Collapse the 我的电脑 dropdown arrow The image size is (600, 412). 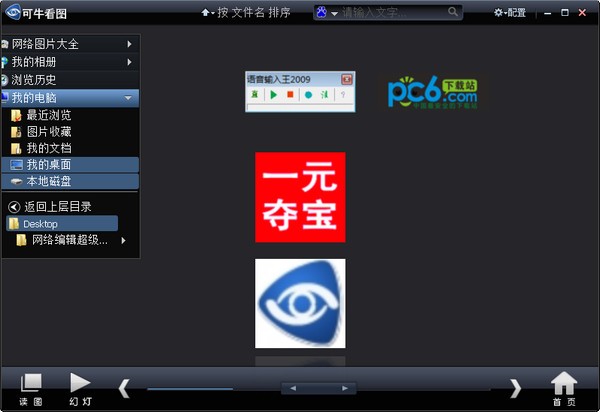(128, 98)
